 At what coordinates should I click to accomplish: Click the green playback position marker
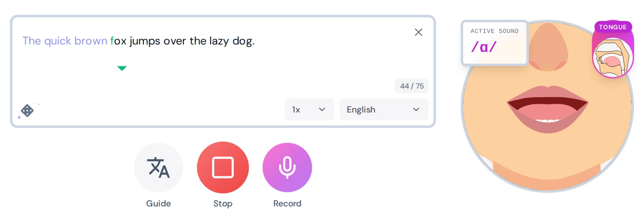click(122, 68)
